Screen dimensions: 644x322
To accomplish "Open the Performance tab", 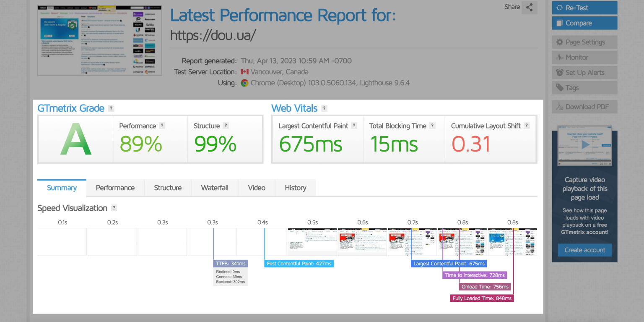I will (115, 188).
